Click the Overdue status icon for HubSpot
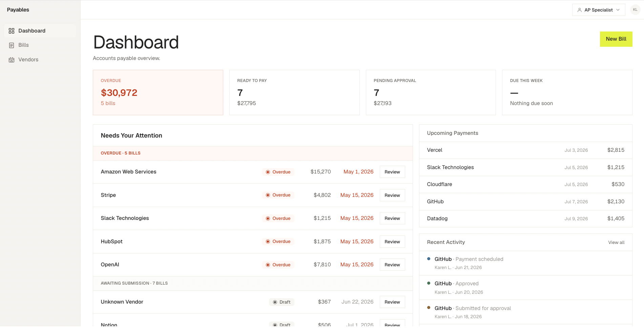 click(x=268, y=242)
